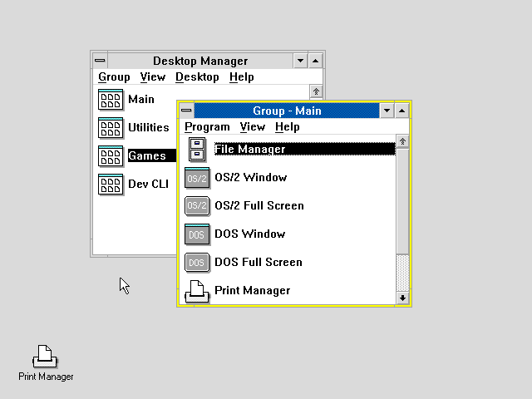Click the DOS Window icon
This screenshot has height=399, width=532.
coord(197,234)
